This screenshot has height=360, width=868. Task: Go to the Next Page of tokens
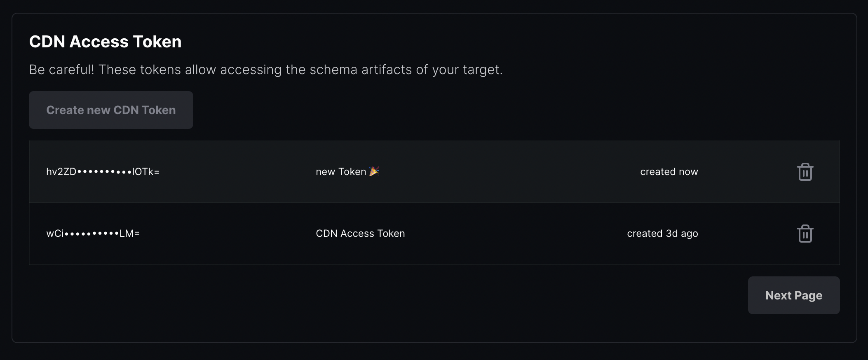click(x=793, y=295)
